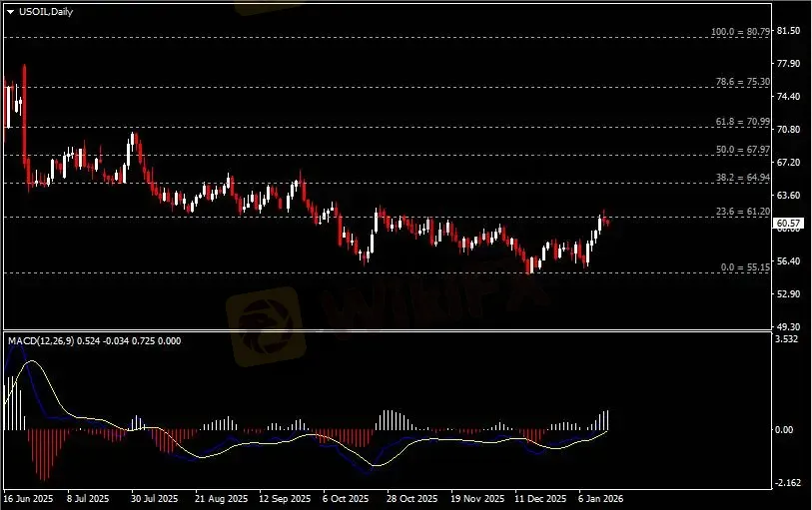Click the 6 Oct 2025 date label

[346, 499]
